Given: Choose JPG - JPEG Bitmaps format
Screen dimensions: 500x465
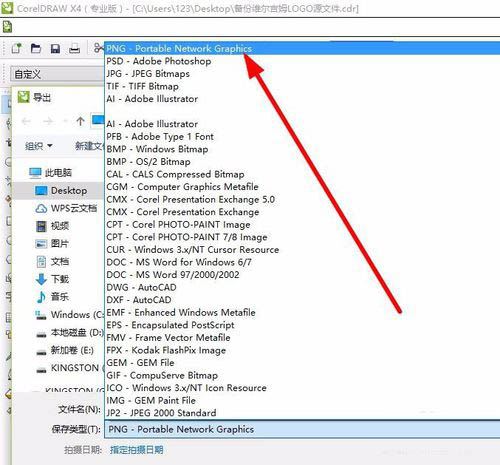Looking at the screenshot, I should tap(148, 74).
